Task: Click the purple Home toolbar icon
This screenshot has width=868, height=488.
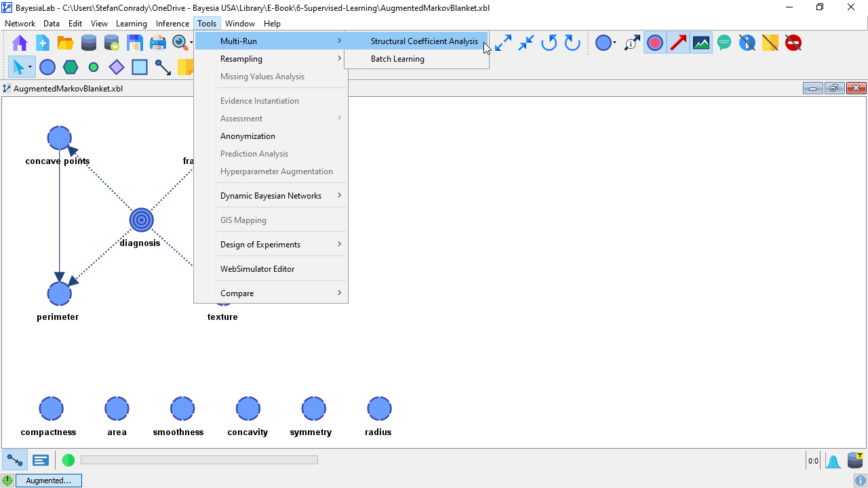Action: point(20,43)
